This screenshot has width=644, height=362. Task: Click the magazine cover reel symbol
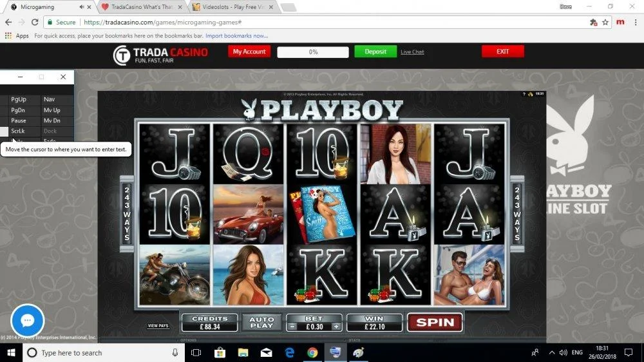click(323, 214)
